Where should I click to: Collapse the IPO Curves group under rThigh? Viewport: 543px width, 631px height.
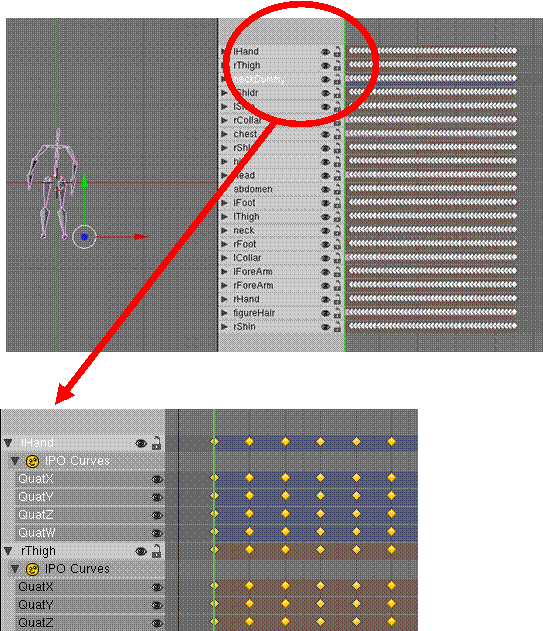[x=15, y=569]
